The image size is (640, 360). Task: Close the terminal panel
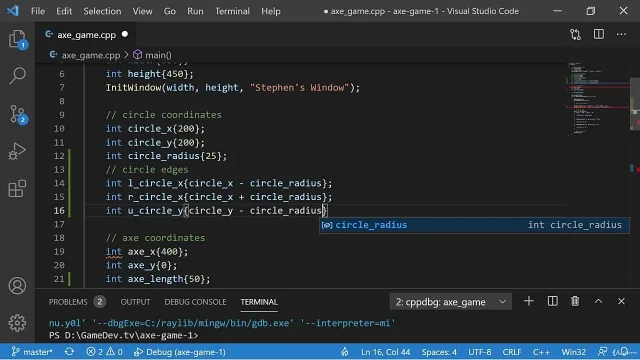[x=621, y=301]
